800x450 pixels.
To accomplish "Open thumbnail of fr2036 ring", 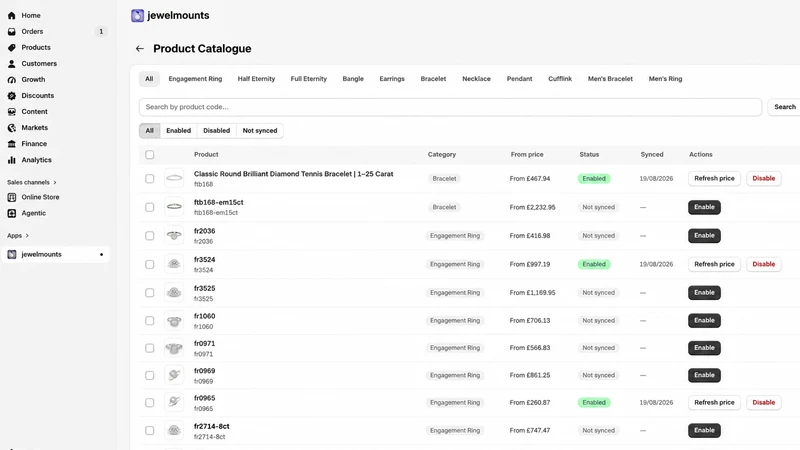I will click(174, 235).
